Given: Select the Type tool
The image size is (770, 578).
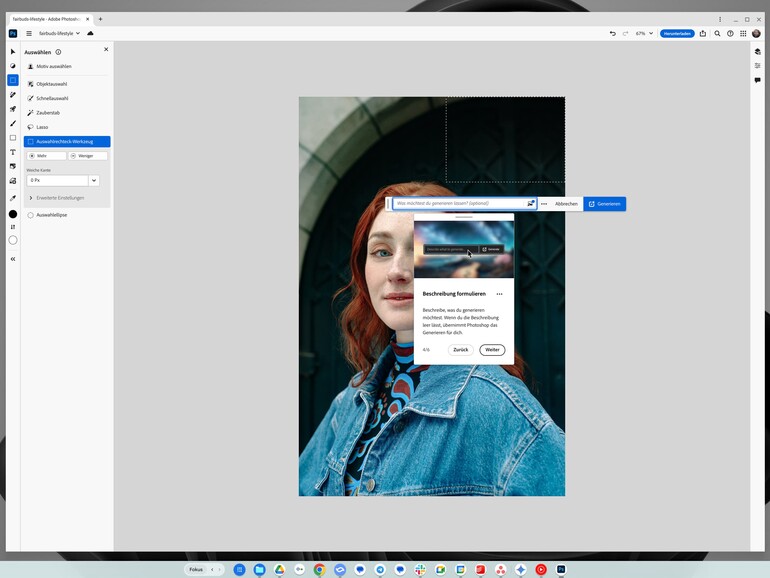Looking at the screenshot, I should tap(13, 152).
